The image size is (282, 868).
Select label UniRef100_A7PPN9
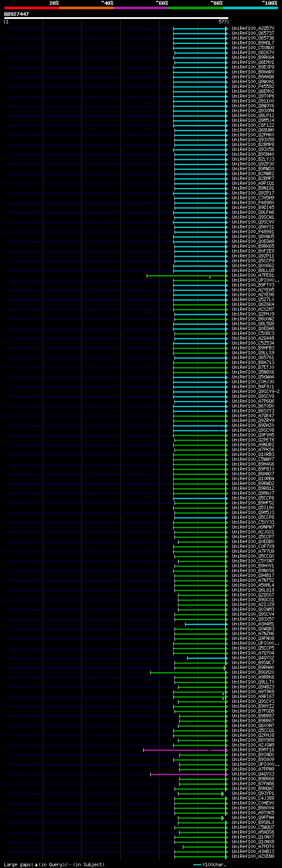coord(253,769)
